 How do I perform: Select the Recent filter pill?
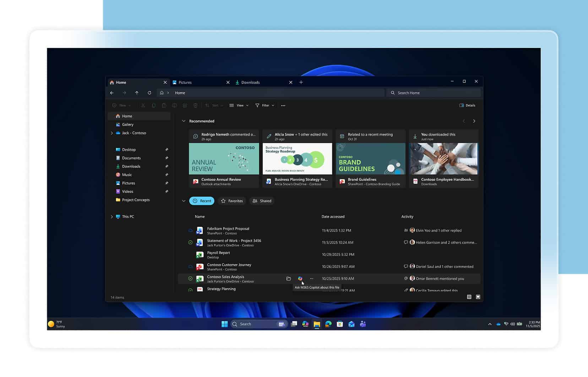(x=202, y=201)
